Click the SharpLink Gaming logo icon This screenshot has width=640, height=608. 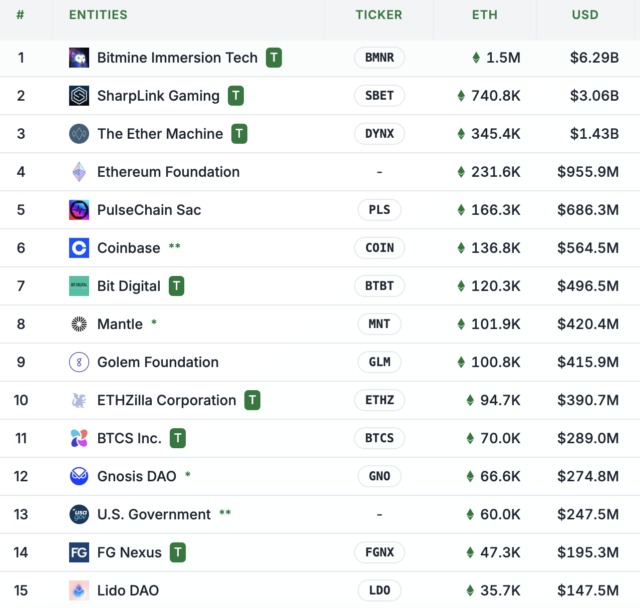click(x=79, y=96)
